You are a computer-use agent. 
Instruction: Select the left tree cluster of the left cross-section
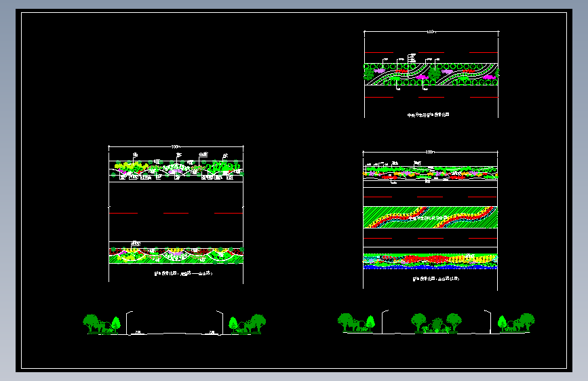tap(102, 324)
